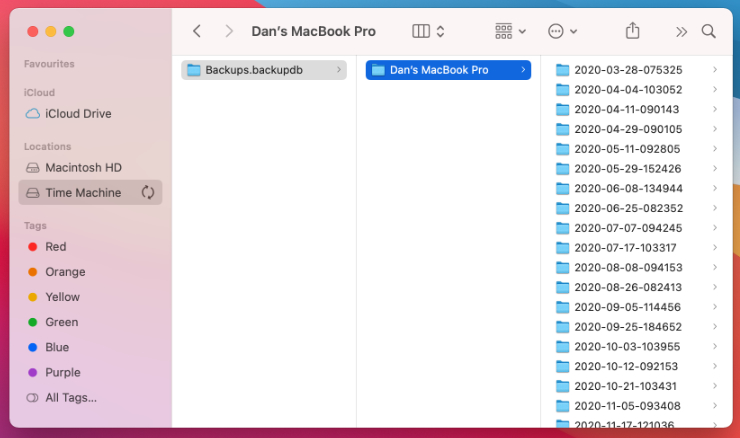Select backup folder 2020-10-03-103955
740x438 pixels.
(637, 346)
